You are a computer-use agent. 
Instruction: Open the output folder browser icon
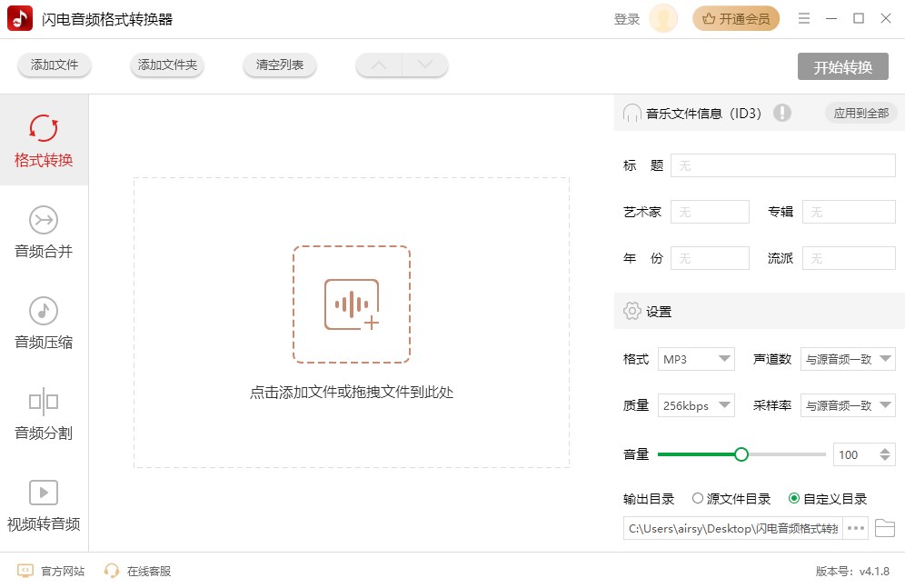pos(885,528)
